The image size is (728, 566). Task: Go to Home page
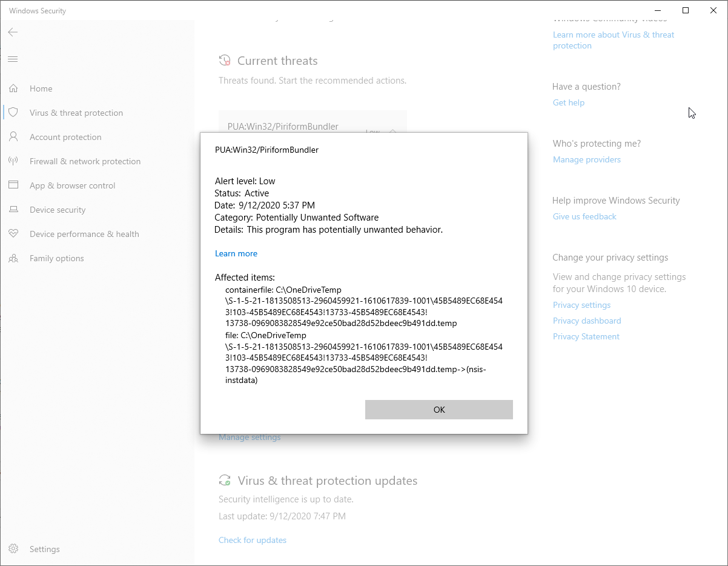(x=41, y=88)
